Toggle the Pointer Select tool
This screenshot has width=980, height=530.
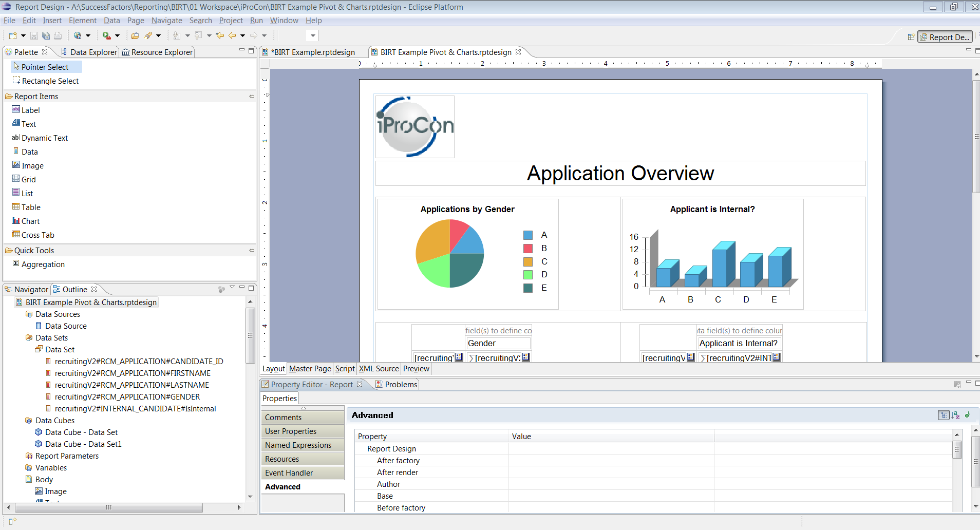(46, 67)
